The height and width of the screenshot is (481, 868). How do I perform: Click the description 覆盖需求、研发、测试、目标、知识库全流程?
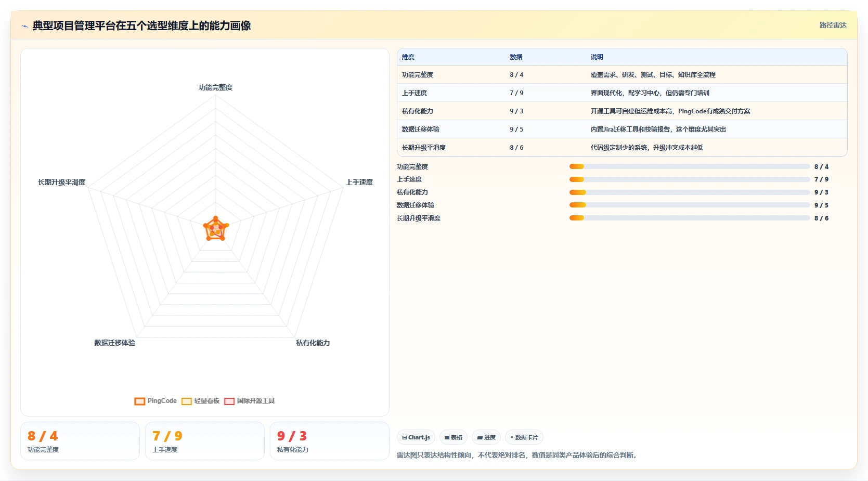click(x=653, y=75)
